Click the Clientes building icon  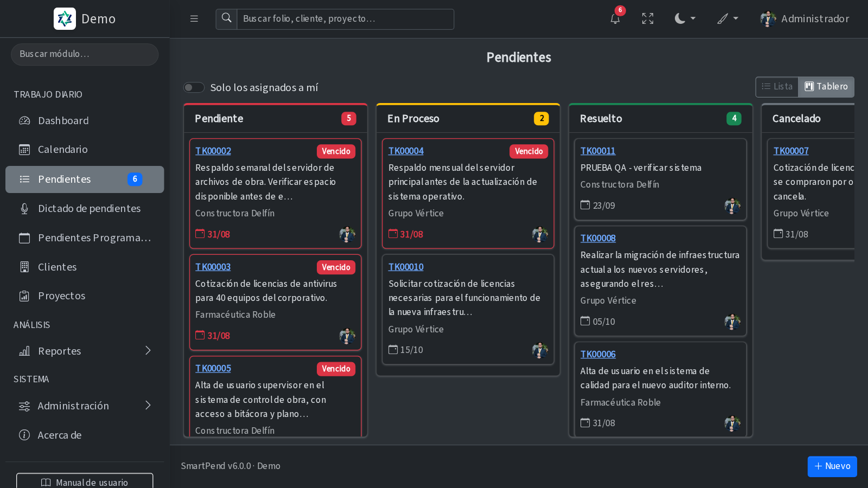pyautogui.click(x=24, y=267)
